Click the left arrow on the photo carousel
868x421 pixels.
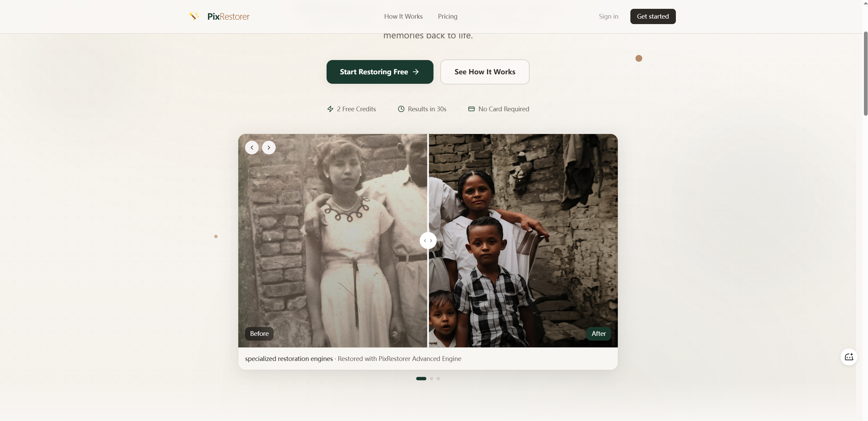[x=252, y=148]
